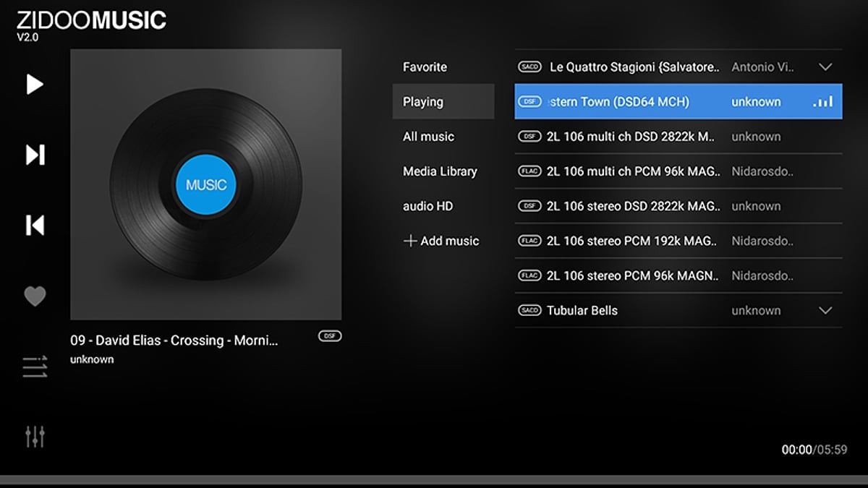
Task: Skip to the next track icon
Action: pyautogui.click(x=35, y=155)
